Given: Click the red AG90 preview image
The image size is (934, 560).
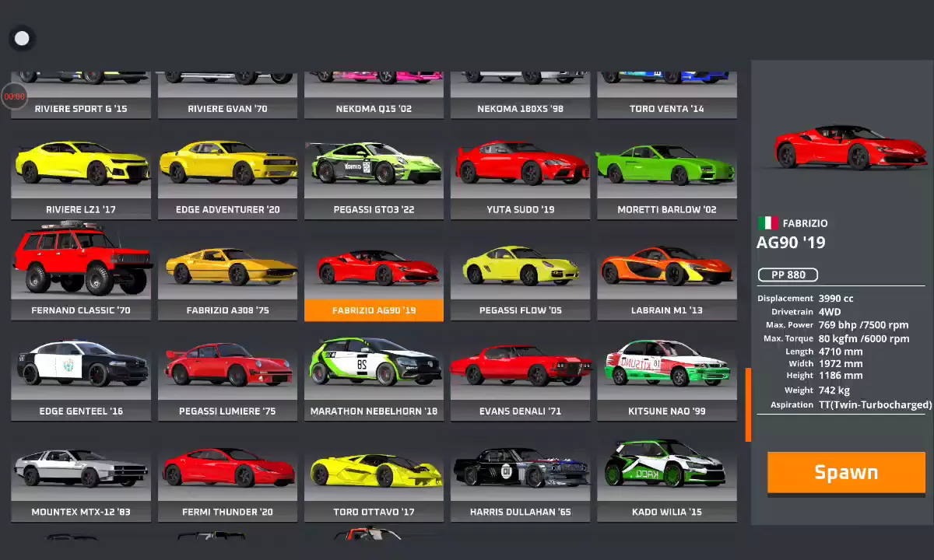Looking at the screenshot, I should point(851,148).
